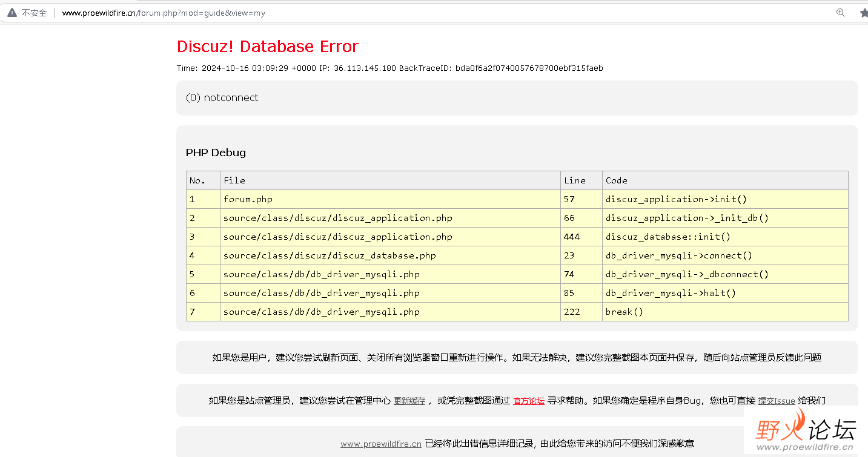Click discuz_application->_init_db() code cell
The width and height of the screenshot is (868, 457).
click(x=725, y=218)
